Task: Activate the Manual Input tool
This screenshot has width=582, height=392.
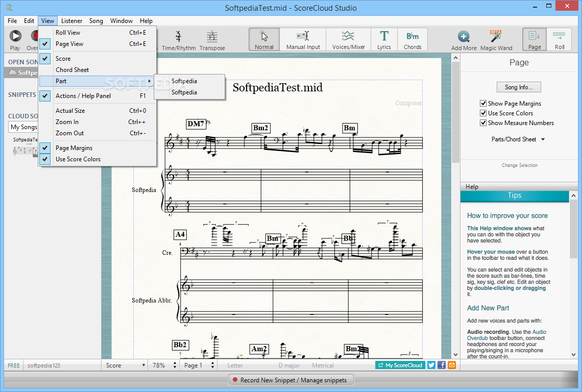Action: pos(303,39)
